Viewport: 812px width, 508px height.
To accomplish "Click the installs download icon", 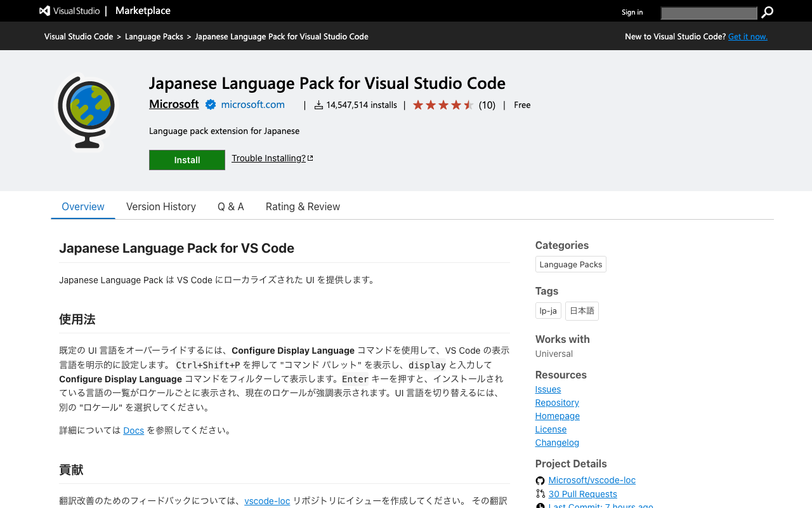I will [x=319, y=105].
